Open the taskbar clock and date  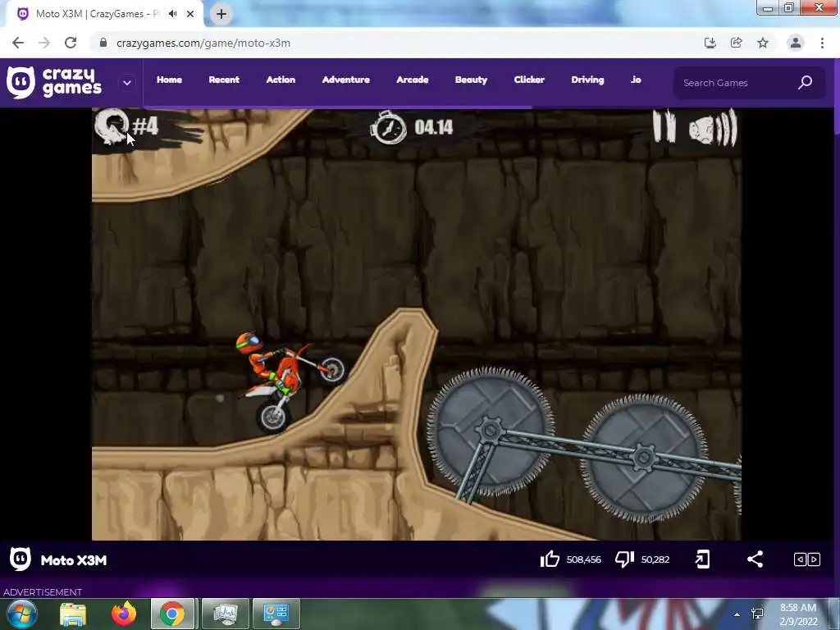[798, 614]
